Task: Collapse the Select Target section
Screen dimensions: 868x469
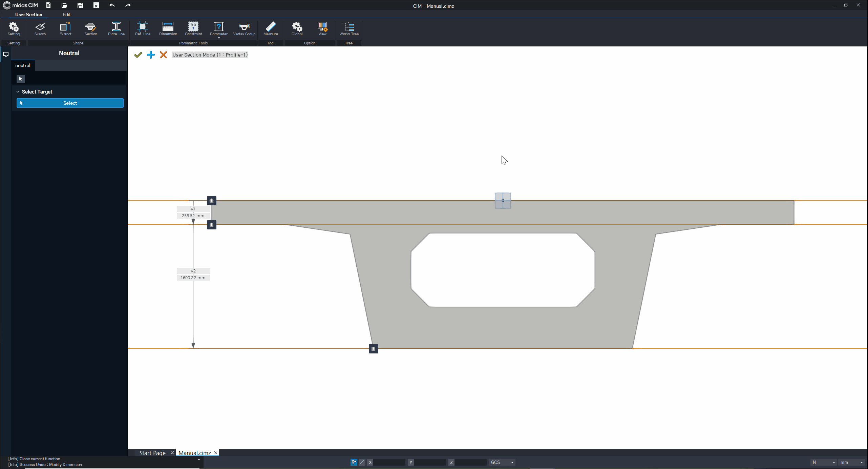Action: [18, 92]
